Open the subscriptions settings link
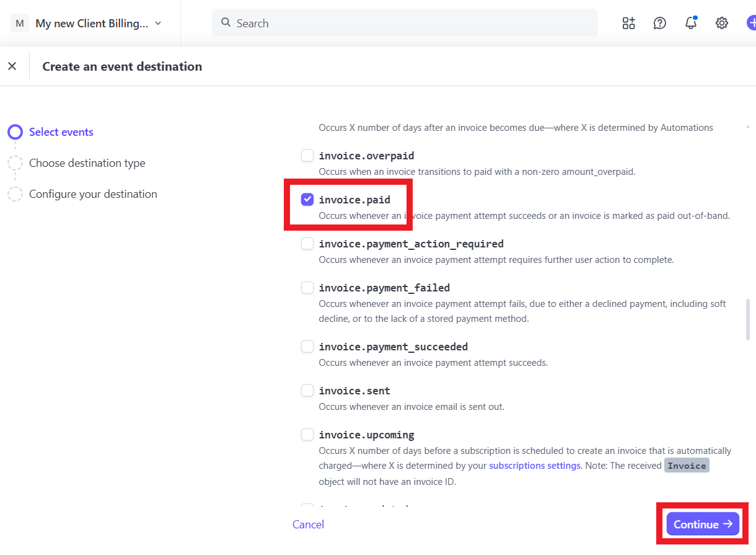Image resolution: width=756 pixels, height=555 pixels. (x=535, y=466)
